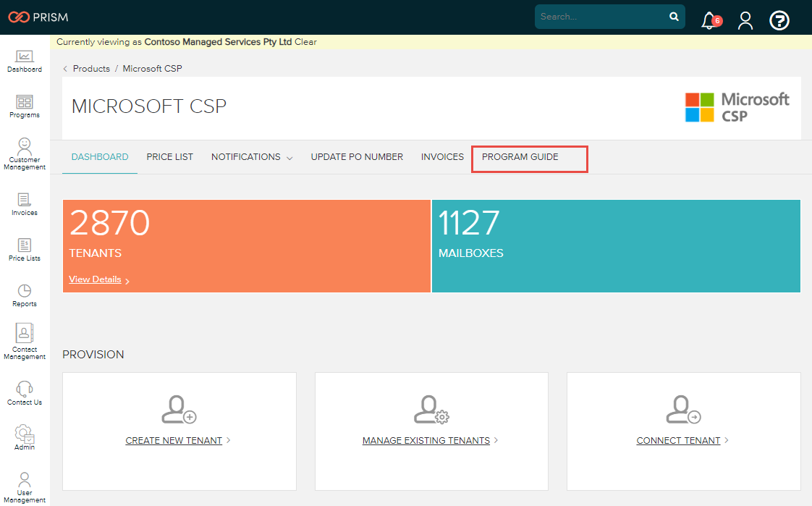This screenshot has width=812, height=506.
Task: Click the back chevron beside Products breadcrumb
Action: pos(64,68)
